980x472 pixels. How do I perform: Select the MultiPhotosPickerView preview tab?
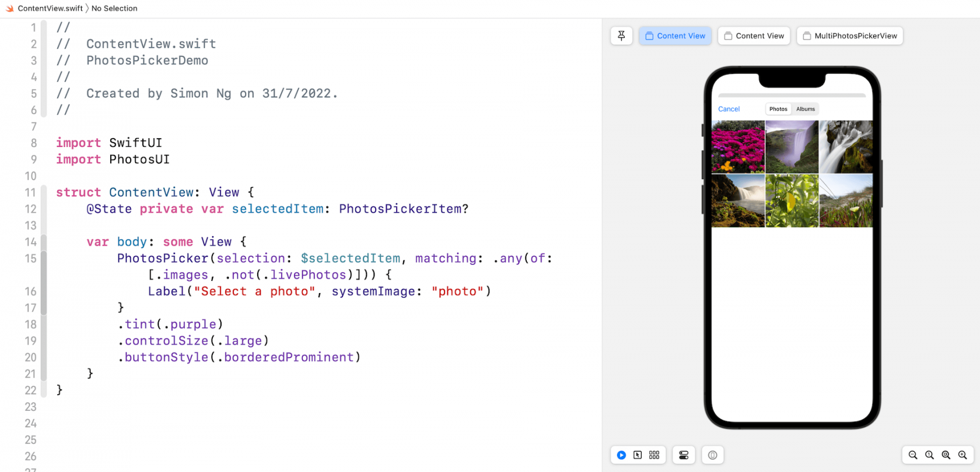(x=849, y=36)
